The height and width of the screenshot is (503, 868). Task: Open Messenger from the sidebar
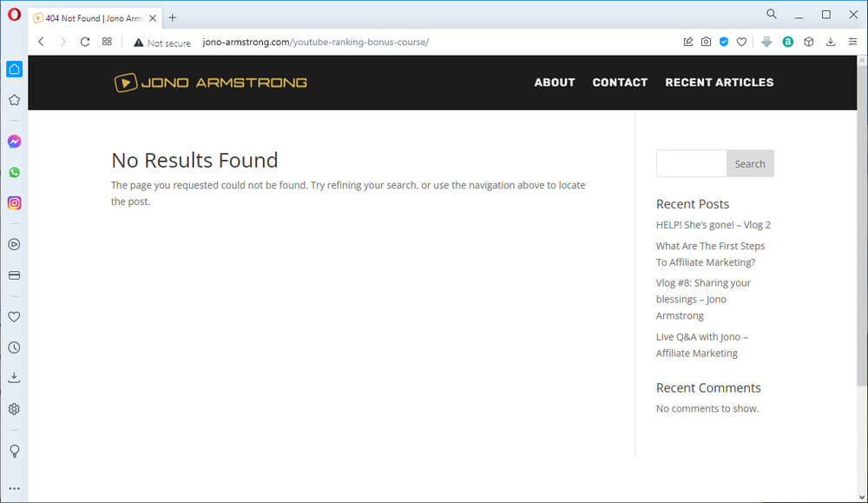[x=15, y=142]
